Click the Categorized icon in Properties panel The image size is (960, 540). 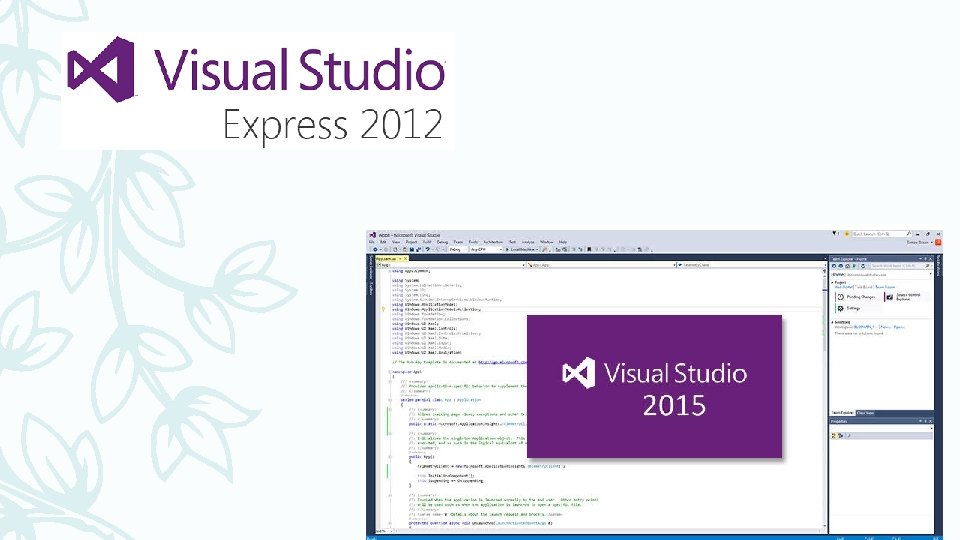(x=833, y=435)
